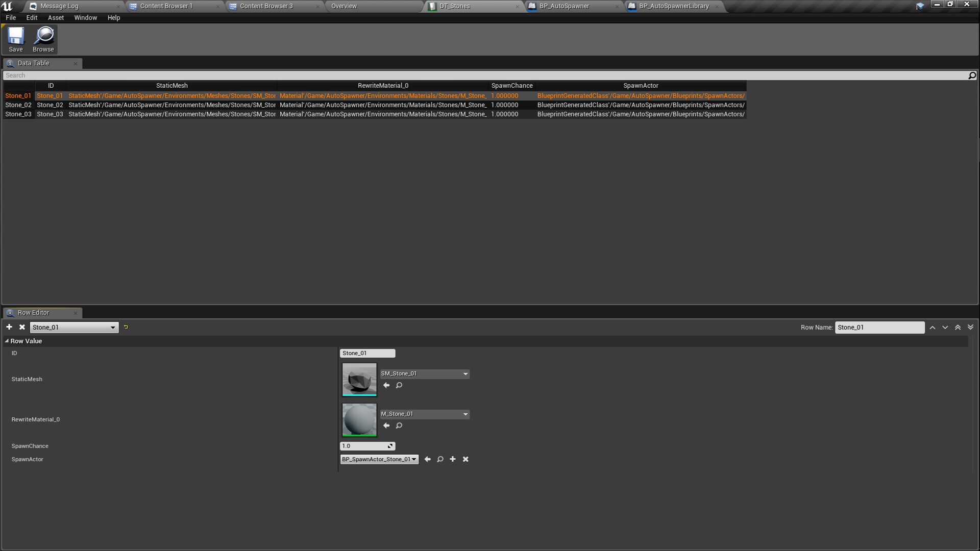Move Stone_01 row up with the chevron icon
980x551 pixels.
point(932,327)
